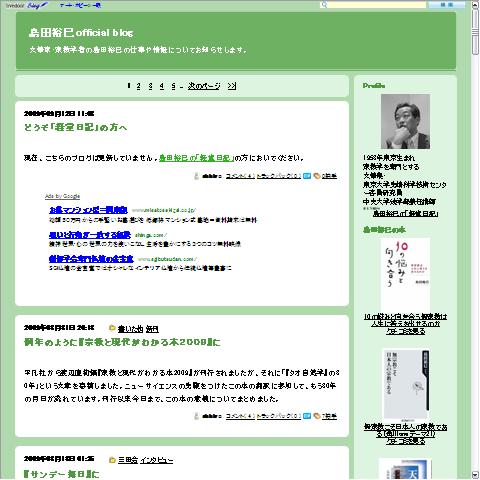Open trackback link of first post
This screenshot has height=480, width=480.
coord(279,176)
